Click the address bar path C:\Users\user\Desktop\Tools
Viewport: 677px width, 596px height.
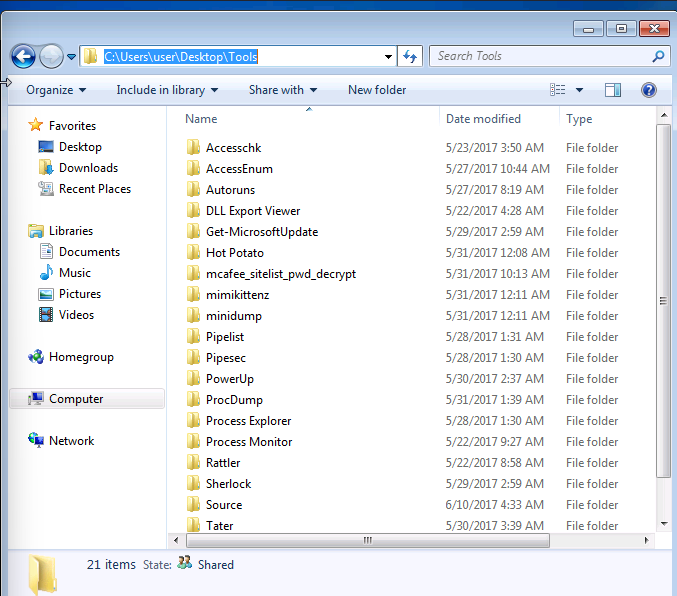point(181,57)
